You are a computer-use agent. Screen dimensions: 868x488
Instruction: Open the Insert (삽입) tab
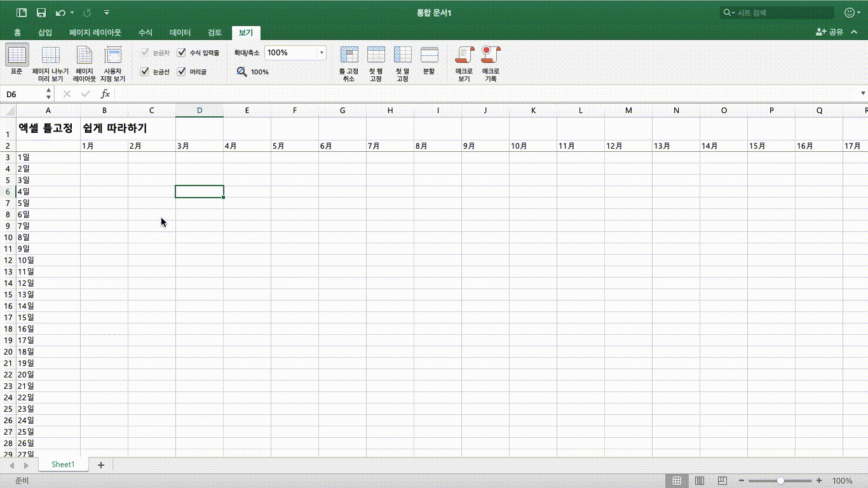[45, 32]
